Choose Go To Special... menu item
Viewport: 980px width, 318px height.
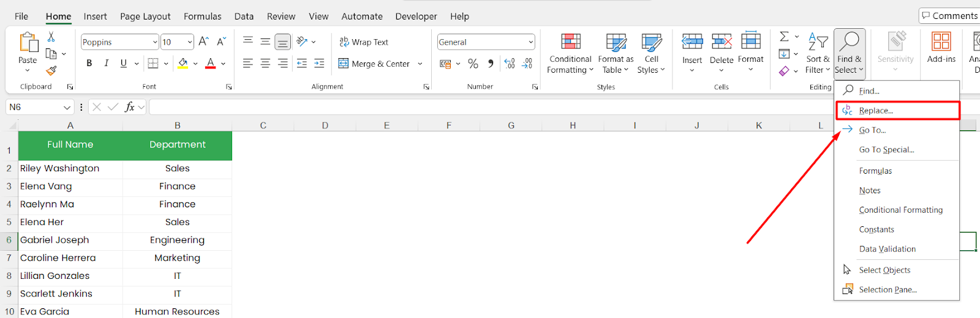[897, 150]
